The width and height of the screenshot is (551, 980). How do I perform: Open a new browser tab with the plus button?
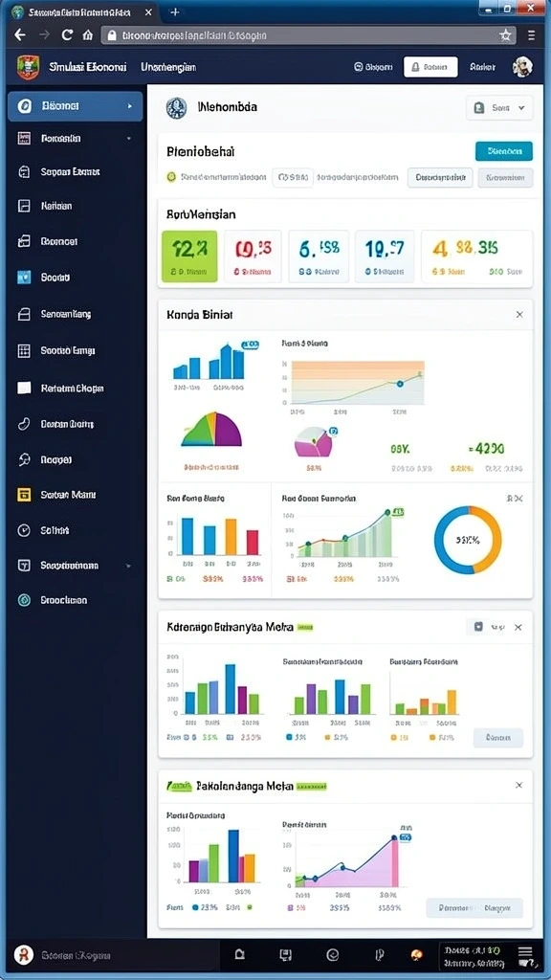coord(175,11)
